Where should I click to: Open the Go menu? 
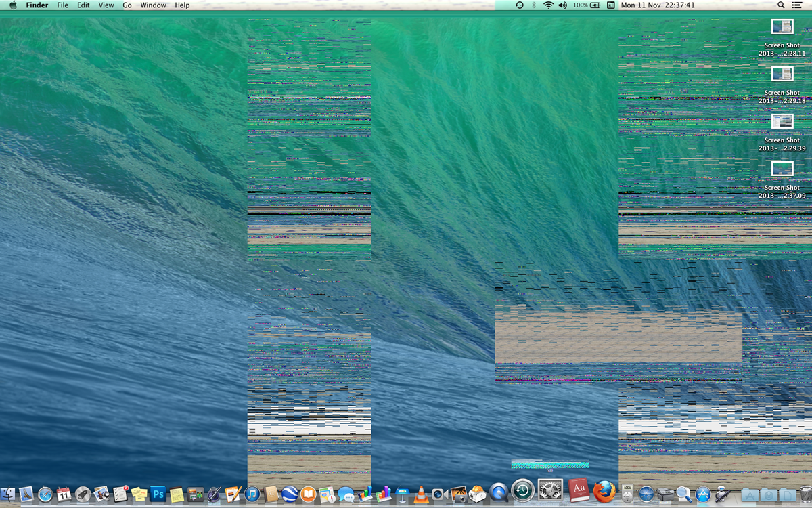coord(127,5)
